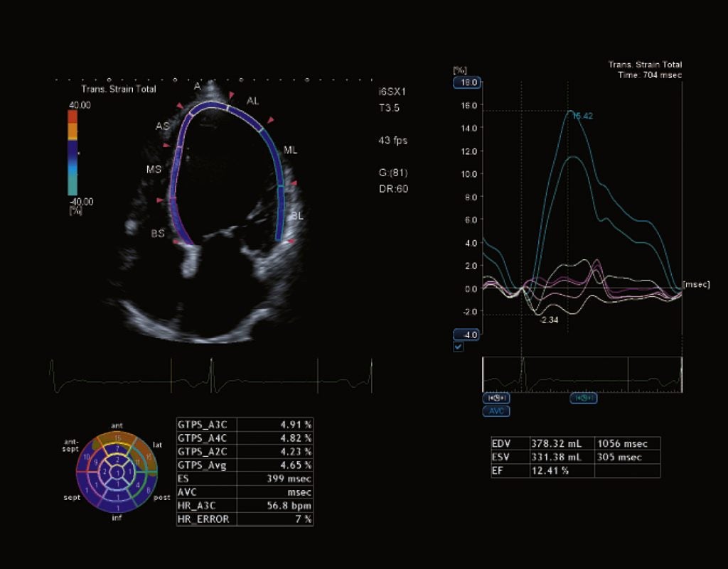Click the 'lat' label on the bullseye plot
The height and width of the screenshot is (569, 728).
click(157, 445)
